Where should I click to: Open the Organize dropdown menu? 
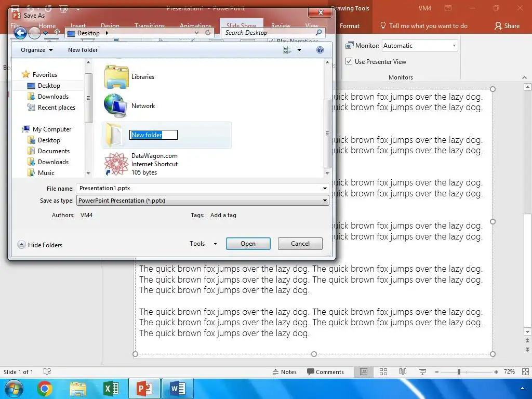point(37,50)
